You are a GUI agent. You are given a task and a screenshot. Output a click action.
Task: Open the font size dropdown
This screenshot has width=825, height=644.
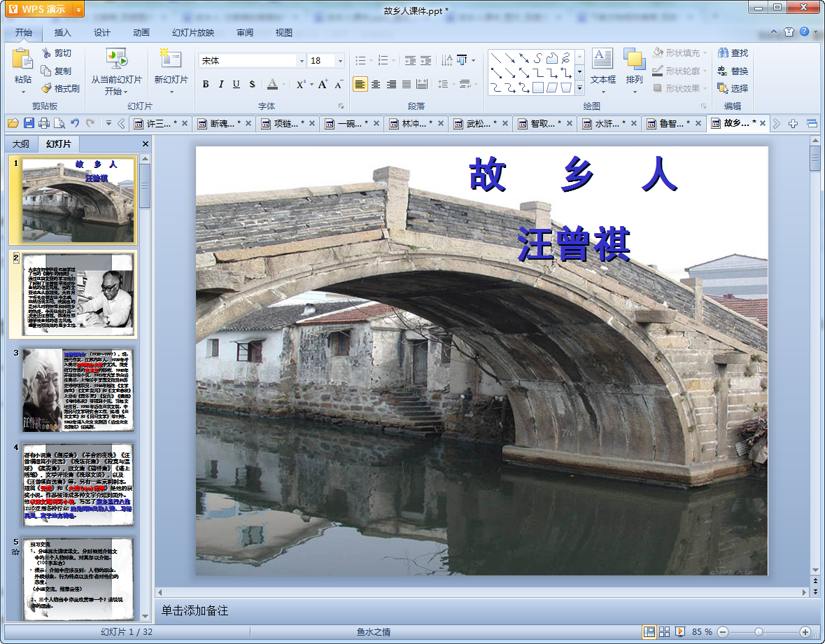pos(340,61)
